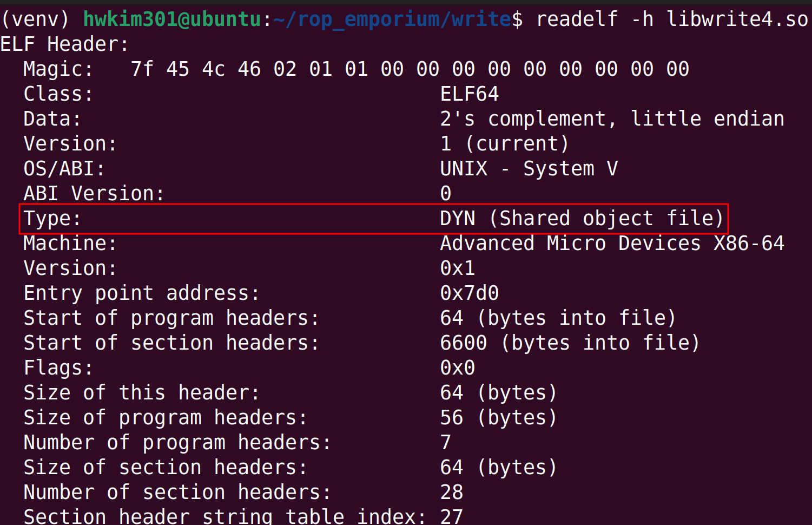Click the Magic bytes value 7f 45
Image resolution: width=812 pixels, height=525 pixels.
click(x=160, y=69)
